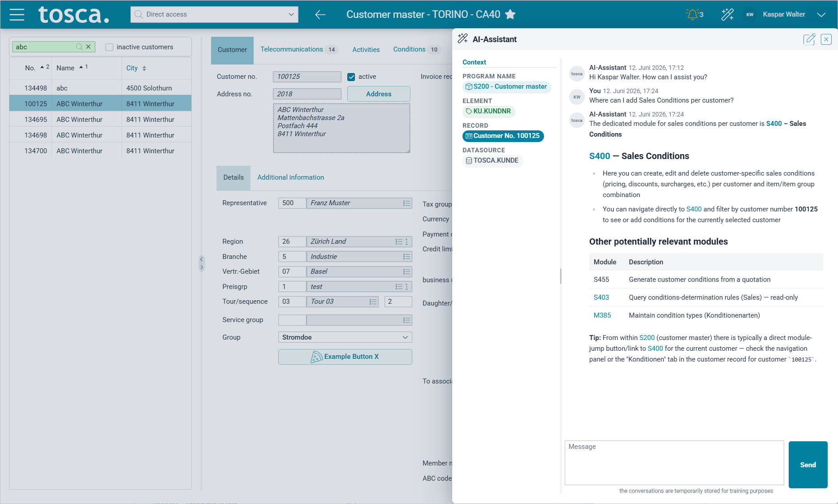Switch to the Customer tab

tap(232, 50)
